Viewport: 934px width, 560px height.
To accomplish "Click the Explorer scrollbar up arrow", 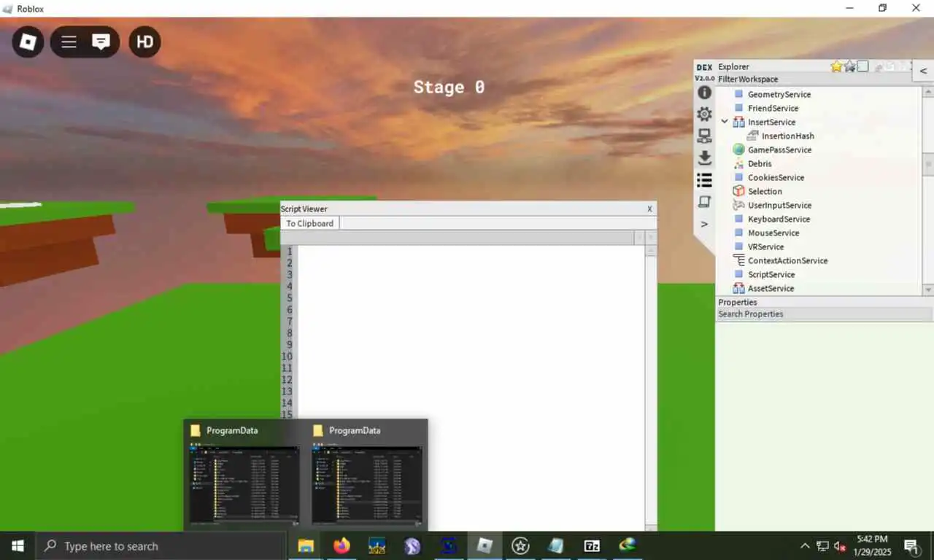I will [x=928, y=92].
